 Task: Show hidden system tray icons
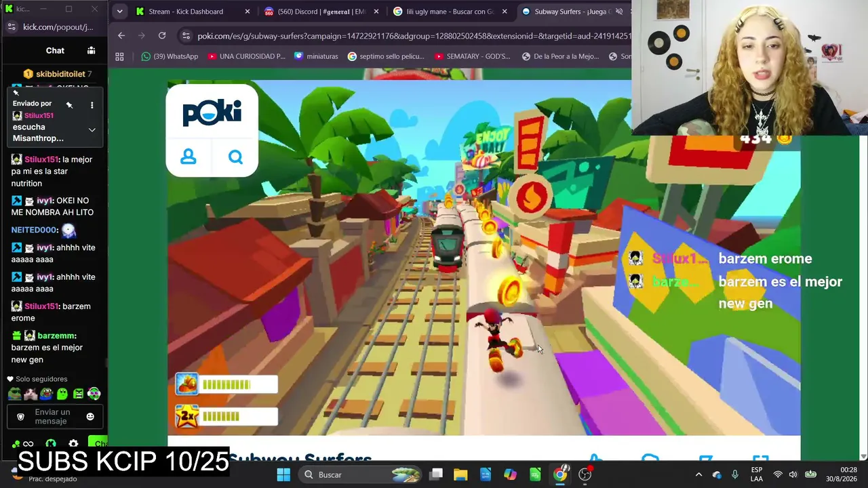[x=698, y=474]
